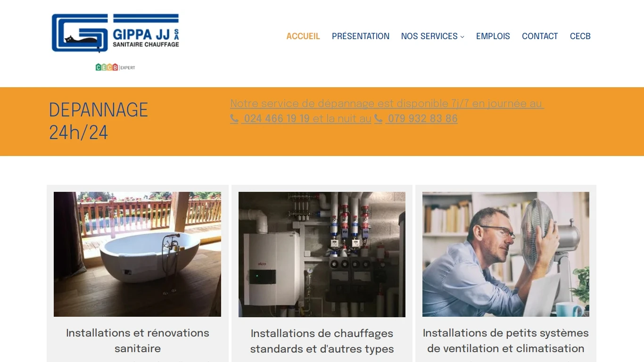644x362 pixels.
Task: Select ventilation et climatisation card heading
Action: [506, 341]
